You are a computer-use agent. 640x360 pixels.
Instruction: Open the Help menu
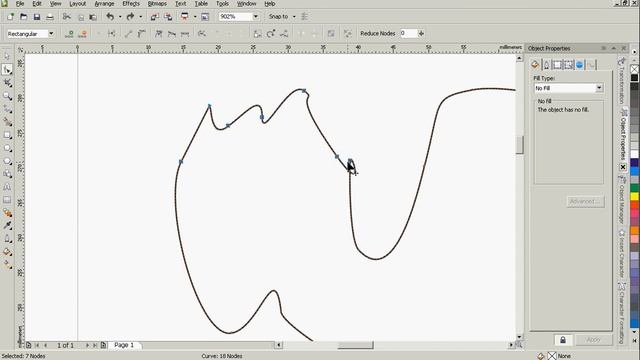269,4
